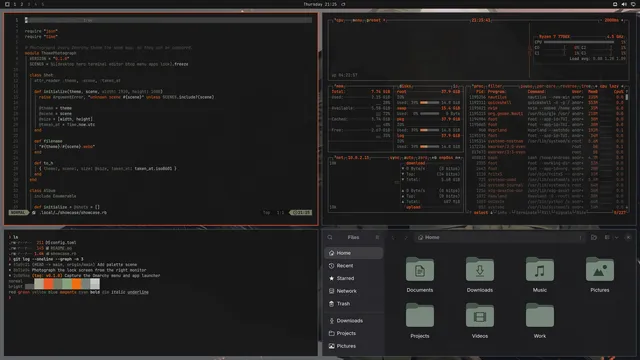Screen dimensions: 640x360
Task: Open the Files sidebar menu button
Action: 377,237
